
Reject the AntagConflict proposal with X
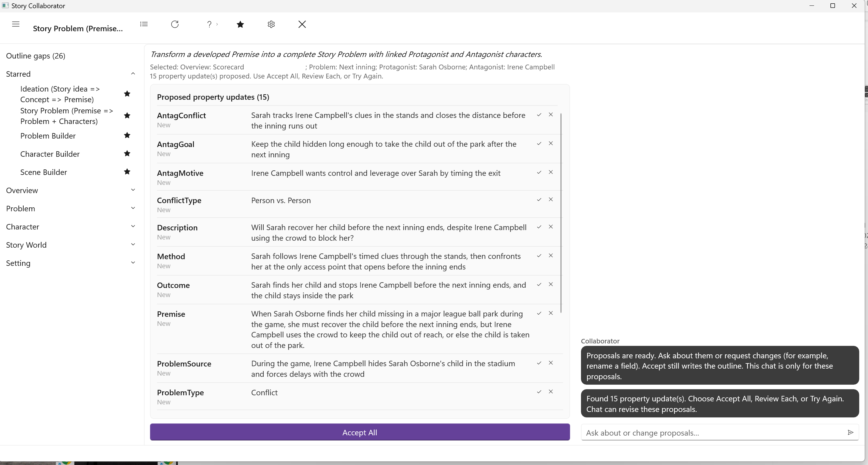[551, 115]
